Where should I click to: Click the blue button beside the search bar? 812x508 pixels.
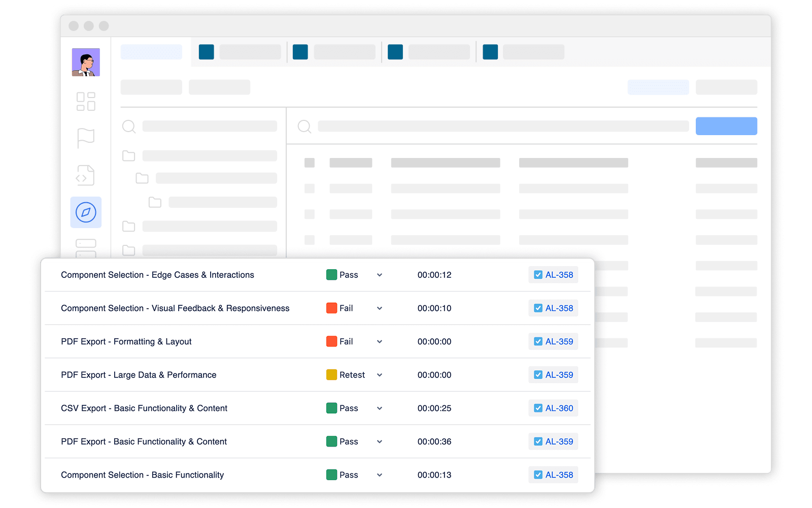click(x=726, y=126)
